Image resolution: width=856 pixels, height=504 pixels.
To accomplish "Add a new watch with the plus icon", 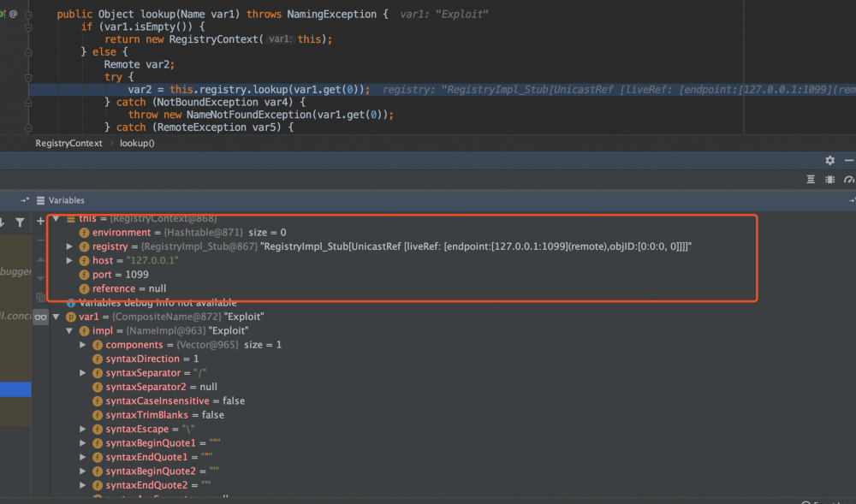I will pyautogui.click(x=40, y=221).
